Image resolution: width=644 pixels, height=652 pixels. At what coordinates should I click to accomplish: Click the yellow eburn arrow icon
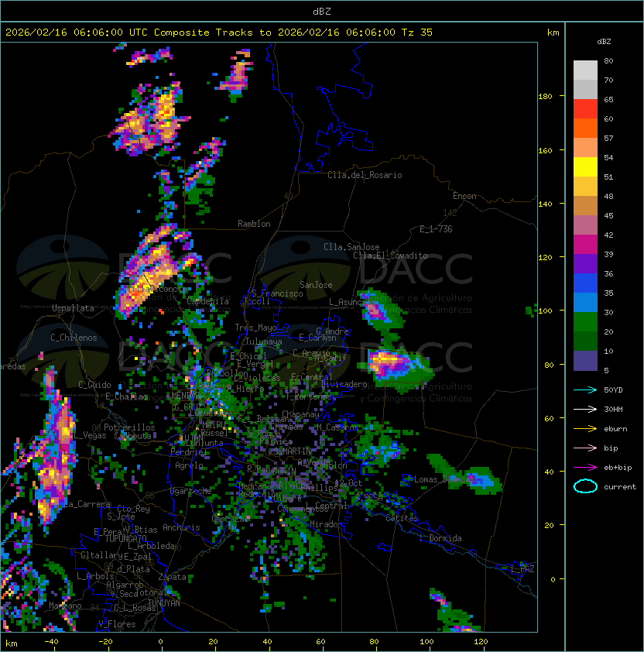click(585, 428)
